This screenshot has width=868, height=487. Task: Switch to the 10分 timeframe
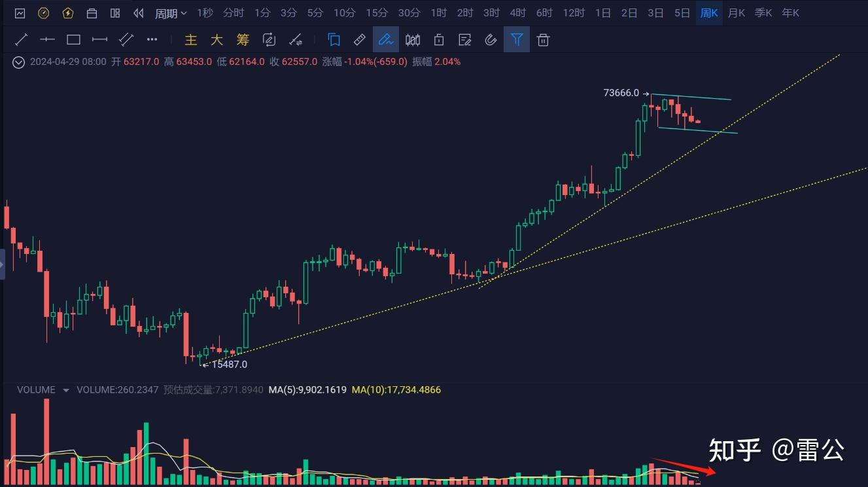click(345, 13)
